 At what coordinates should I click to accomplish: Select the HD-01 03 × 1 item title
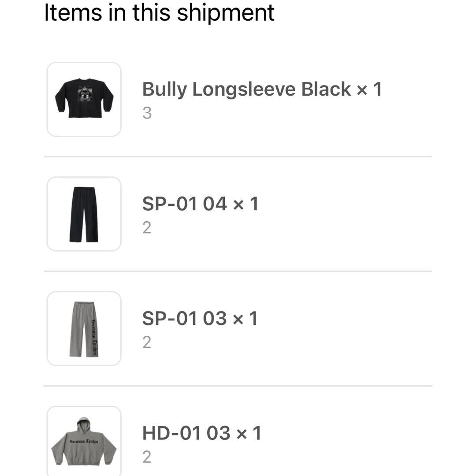pos(202,433)
